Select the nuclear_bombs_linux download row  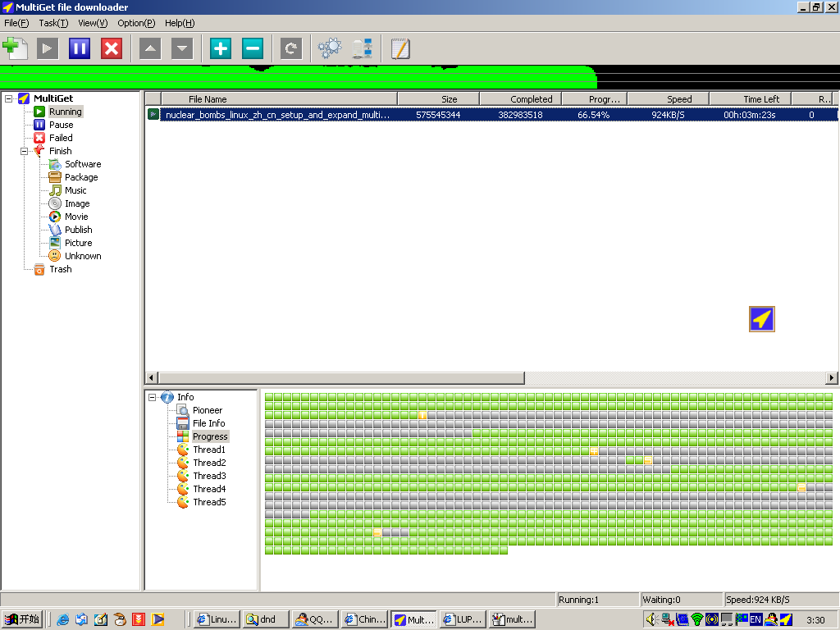(491, 115)
